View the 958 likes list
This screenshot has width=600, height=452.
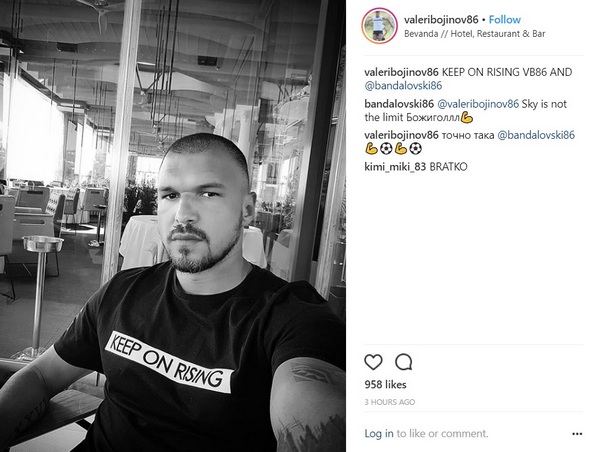385,385
